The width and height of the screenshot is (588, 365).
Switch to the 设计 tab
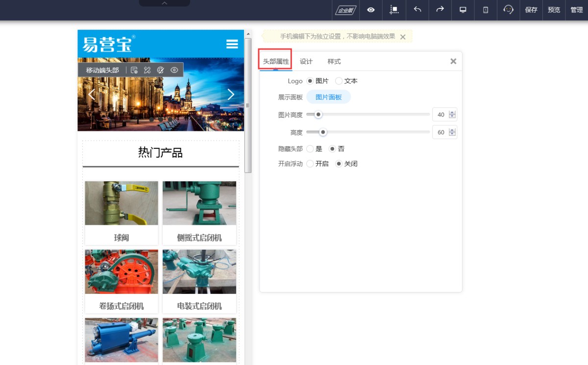point(306,61)
